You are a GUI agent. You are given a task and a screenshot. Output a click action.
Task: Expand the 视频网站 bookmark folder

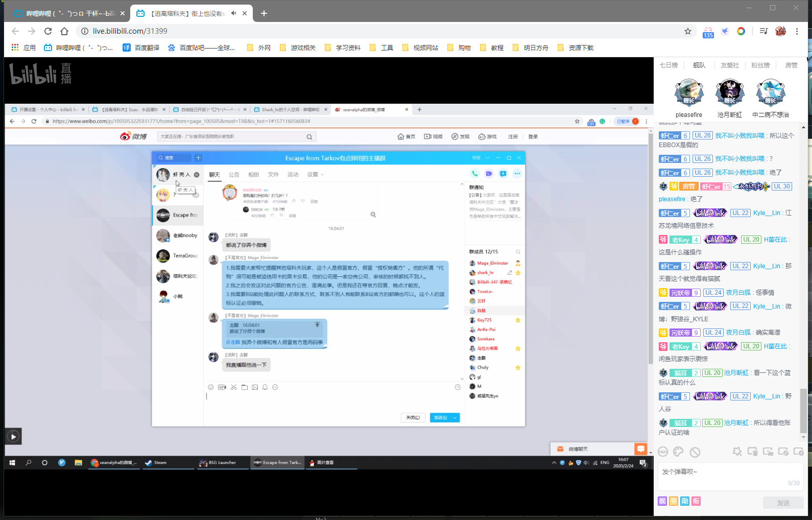tap(420, 48)
